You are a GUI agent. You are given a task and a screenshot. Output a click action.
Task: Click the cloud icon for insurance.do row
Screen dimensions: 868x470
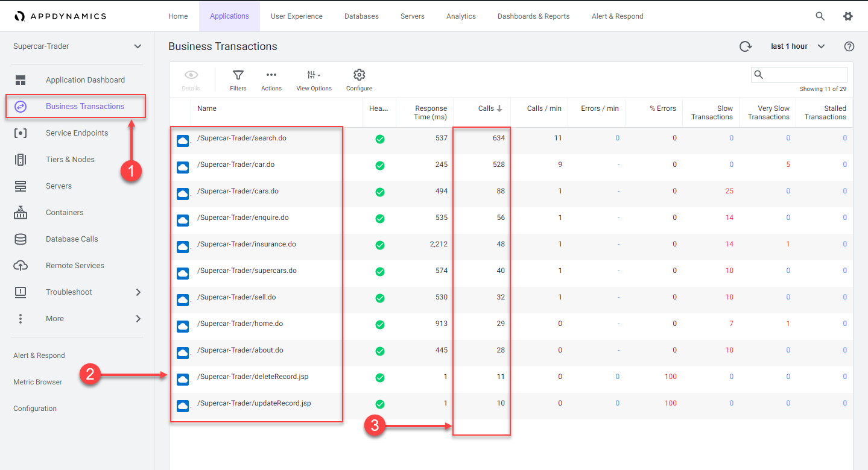pos(183,247)
